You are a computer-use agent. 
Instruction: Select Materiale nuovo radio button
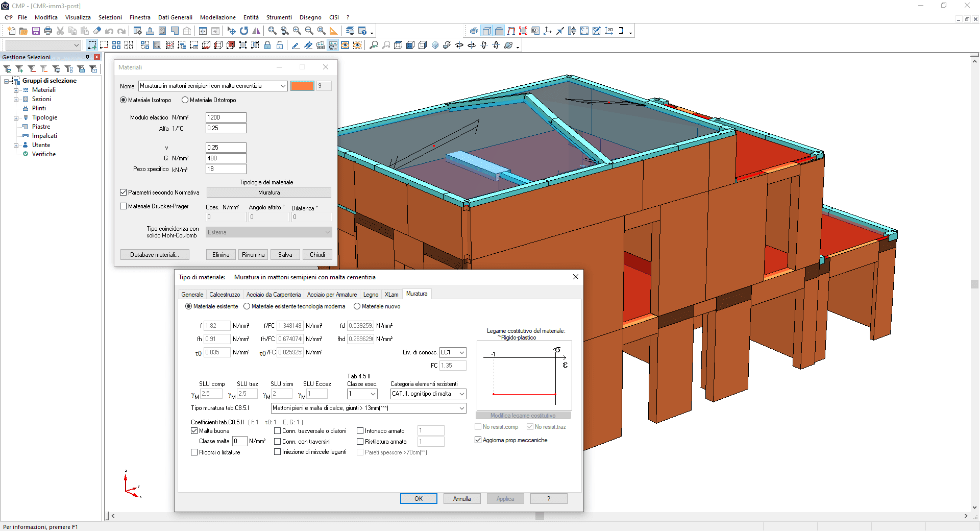(357, 306)
